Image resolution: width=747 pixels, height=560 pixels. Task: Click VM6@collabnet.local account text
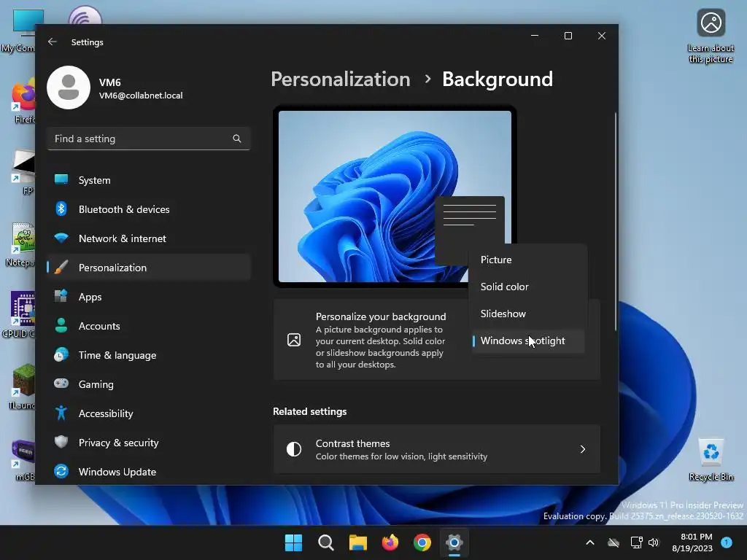point(141,96)
